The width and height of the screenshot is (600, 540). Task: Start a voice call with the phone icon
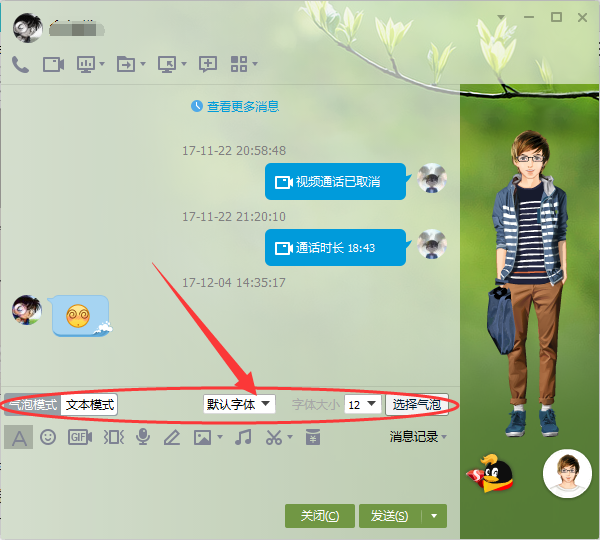[x=20, y=64]
